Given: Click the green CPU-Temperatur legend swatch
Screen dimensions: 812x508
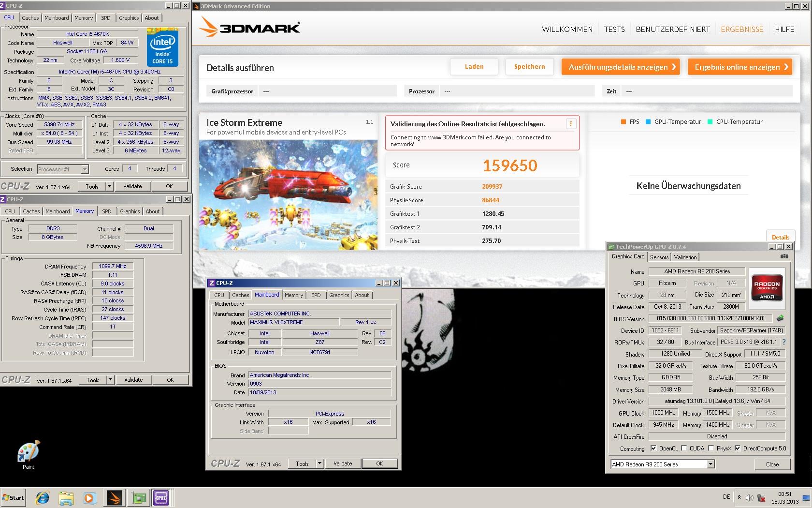Looking at the screenshot, I should point(710,122).
